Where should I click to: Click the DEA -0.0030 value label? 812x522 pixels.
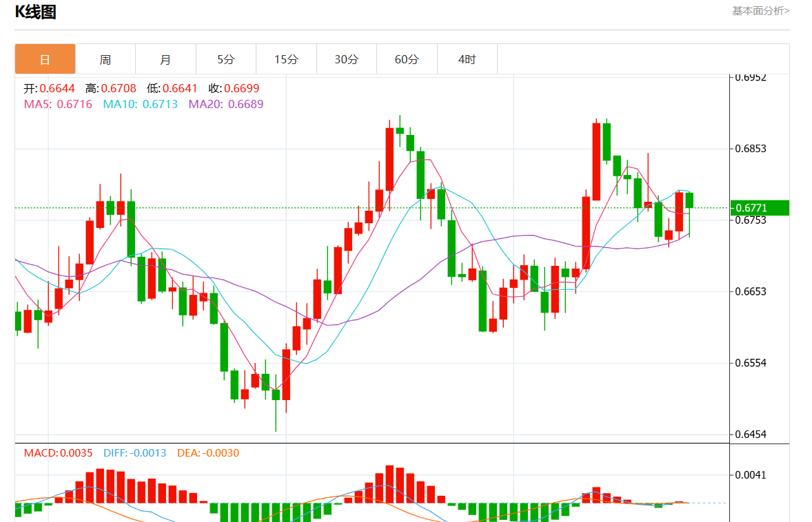208,453
